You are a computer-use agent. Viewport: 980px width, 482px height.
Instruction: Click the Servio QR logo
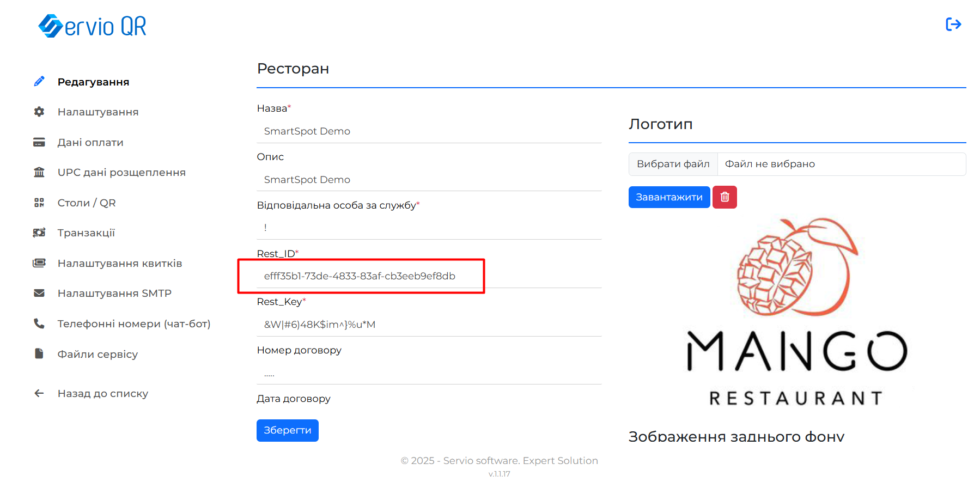[93, 26]
